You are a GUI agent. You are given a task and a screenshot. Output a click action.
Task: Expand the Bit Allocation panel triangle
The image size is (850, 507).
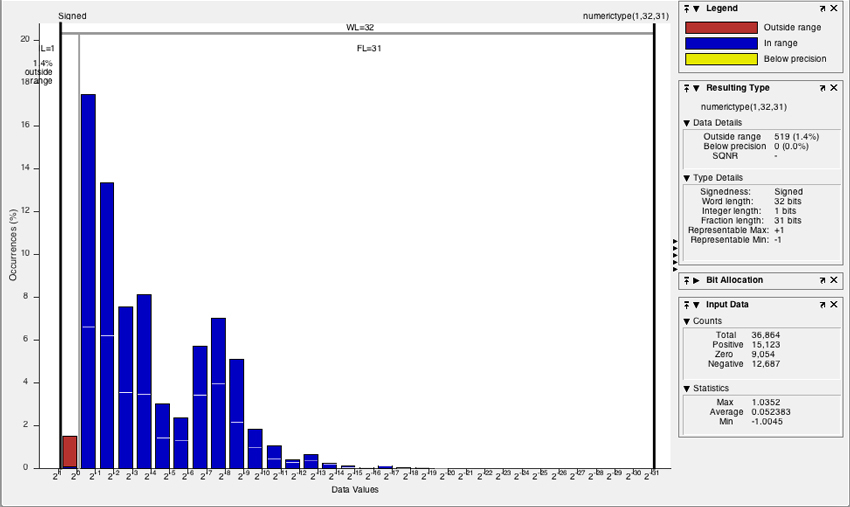click(697, 280)
